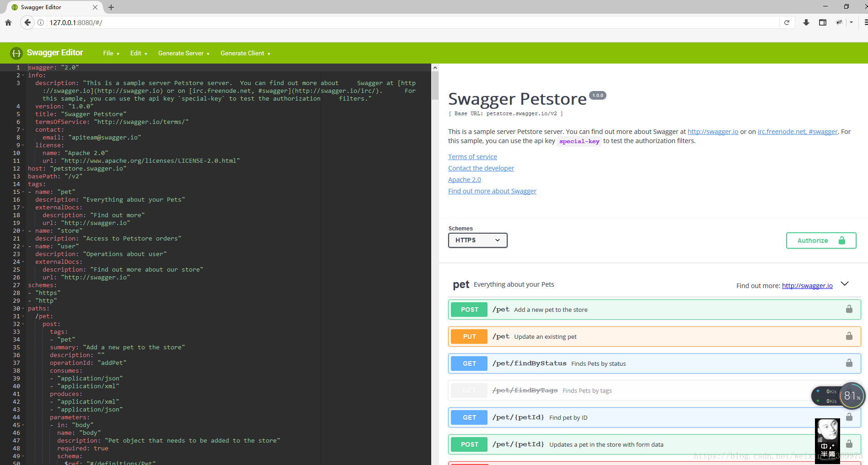Open the File menu

[x=111, y=53]
